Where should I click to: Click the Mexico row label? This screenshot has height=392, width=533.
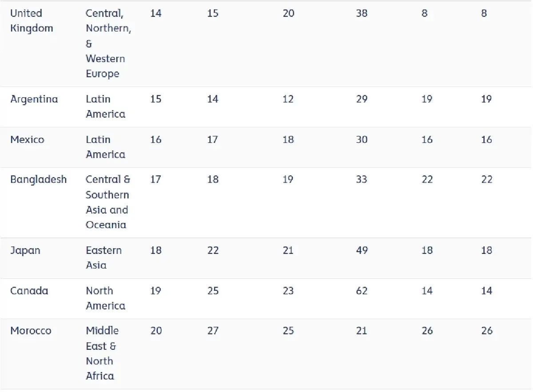(27, 139)
